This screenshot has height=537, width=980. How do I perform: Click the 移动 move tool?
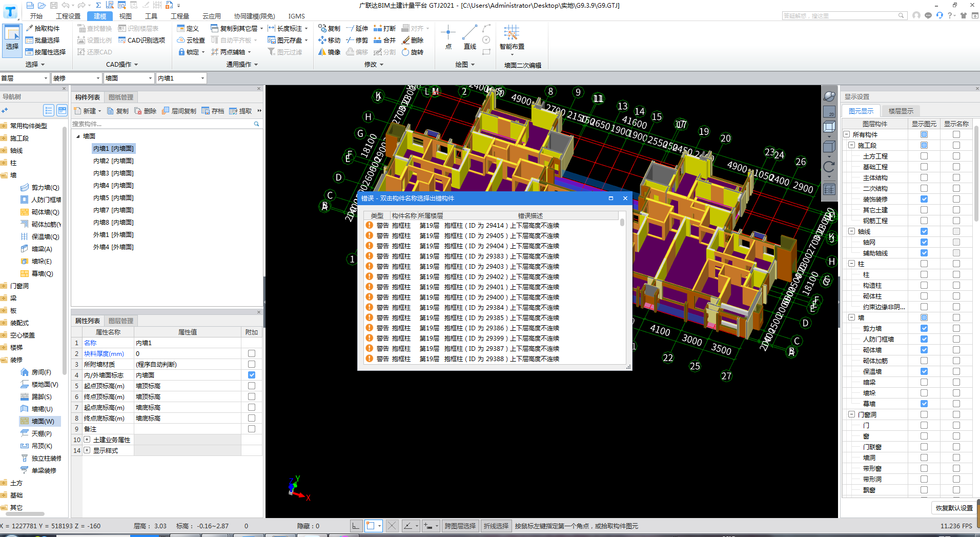[329, 41]
